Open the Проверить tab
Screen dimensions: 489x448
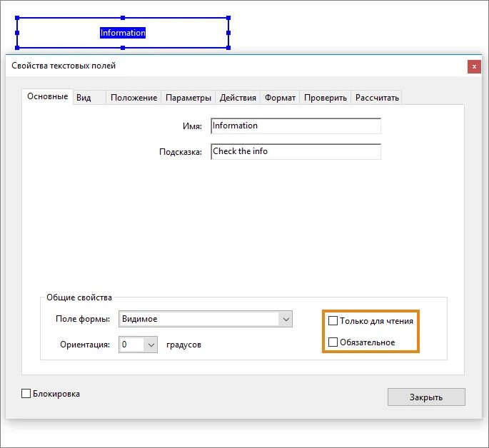pos(326,98)
